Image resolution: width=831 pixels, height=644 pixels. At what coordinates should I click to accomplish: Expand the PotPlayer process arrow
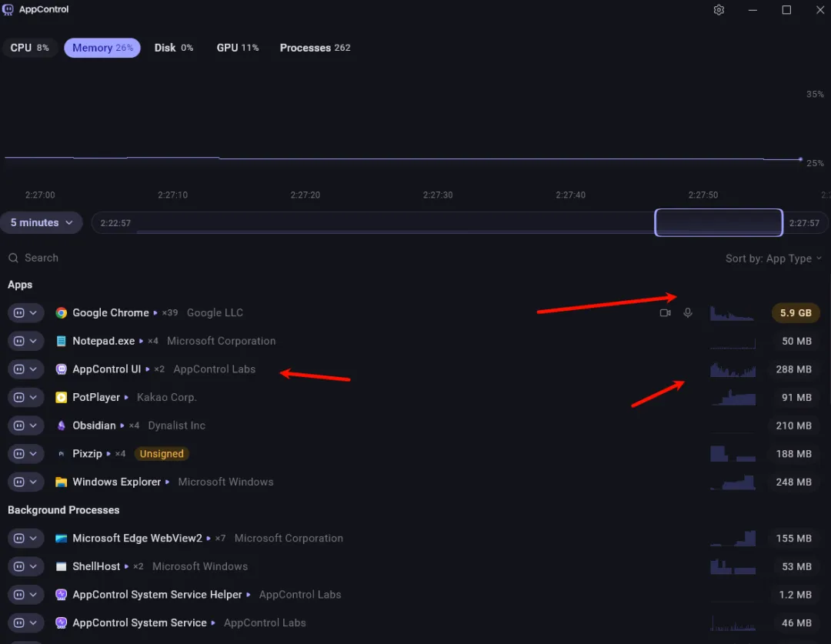point(126,397)
